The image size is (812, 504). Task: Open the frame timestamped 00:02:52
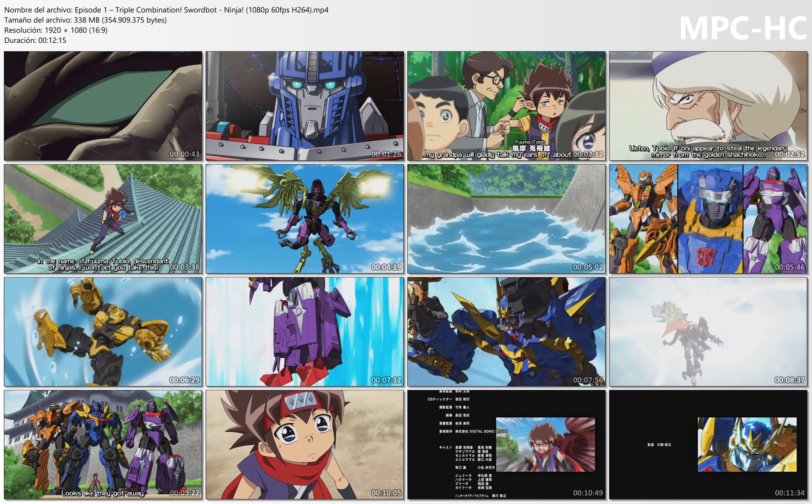click(x=708, y=106)
